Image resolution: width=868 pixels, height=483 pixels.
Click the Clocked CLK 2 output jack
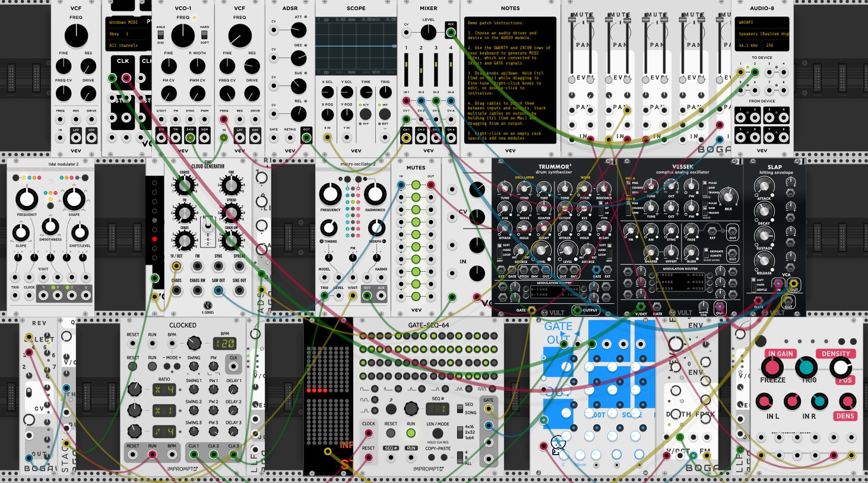pos(214,455)
